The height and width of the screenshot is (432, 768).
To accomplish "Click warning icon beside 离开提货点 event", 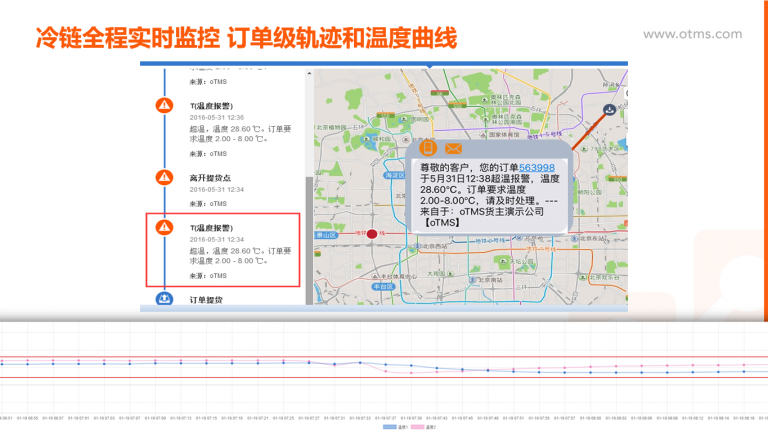I will 163,178.
